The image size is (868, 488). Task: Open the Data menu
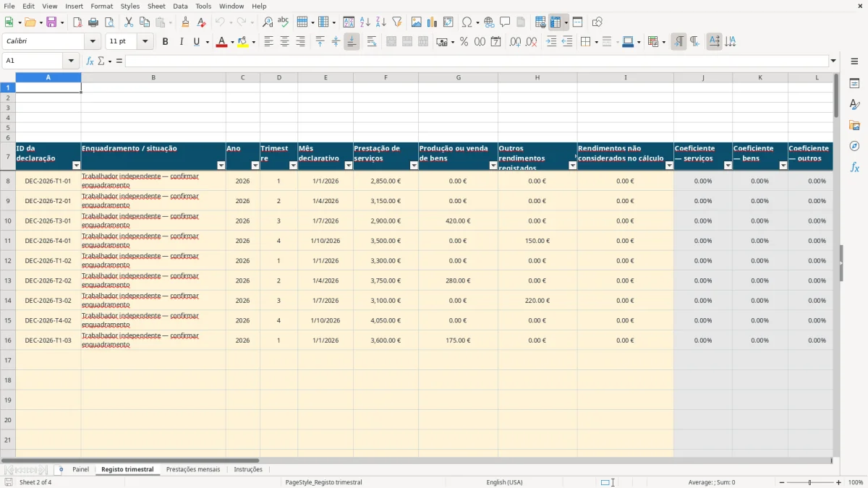[x=180, y=6]
